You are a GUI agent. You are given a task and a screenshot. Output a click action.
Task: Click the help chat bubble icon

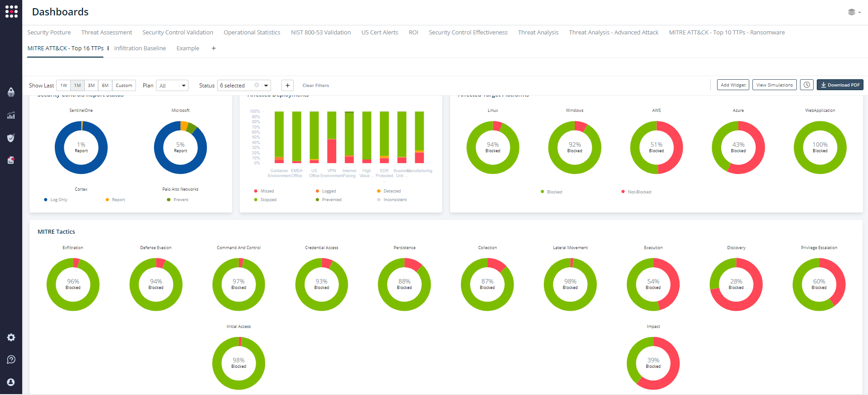click(11, 360)
